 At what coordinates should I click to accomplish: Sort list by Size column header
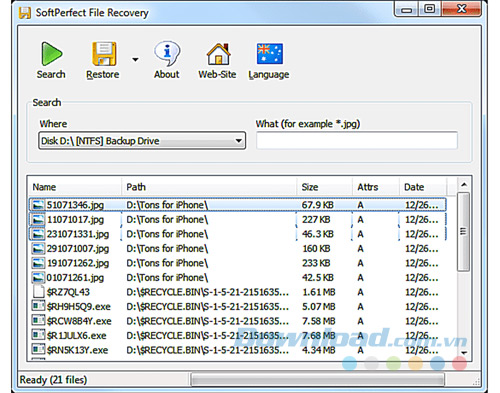(x=324, y=187)
